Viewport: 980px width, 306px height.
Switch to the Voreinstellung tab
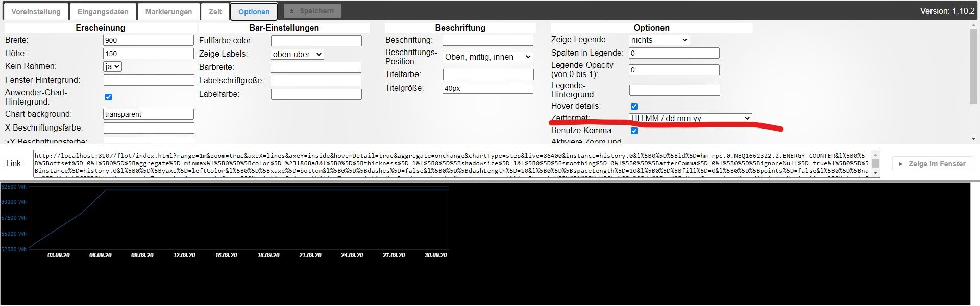[36, 12]
